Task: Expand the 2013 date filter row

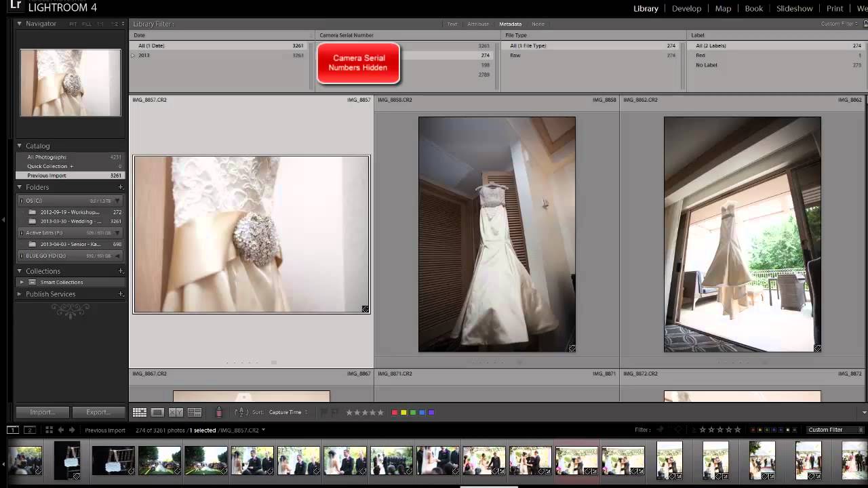Action: pos(133,56)
